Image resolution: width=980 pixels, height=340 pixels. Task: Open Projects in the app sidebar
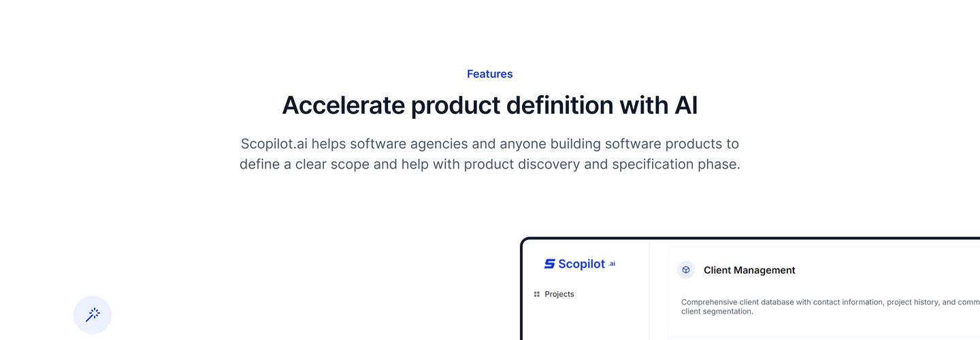coord(559,294)
